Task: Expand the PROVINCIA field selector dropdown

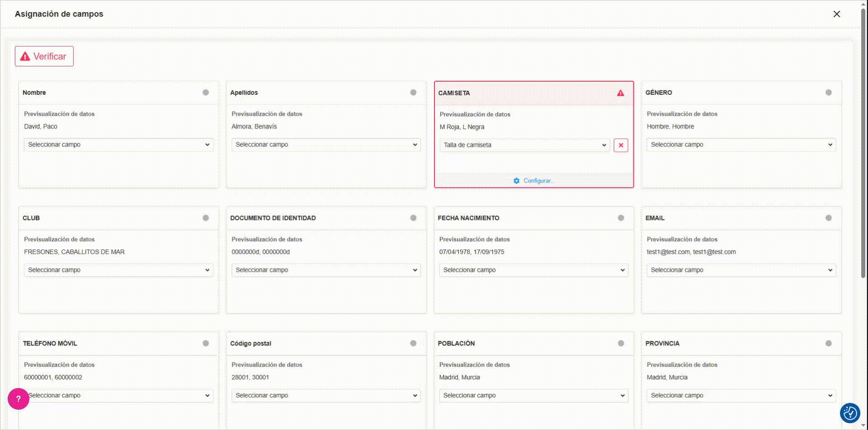Action: pos(741,396)
